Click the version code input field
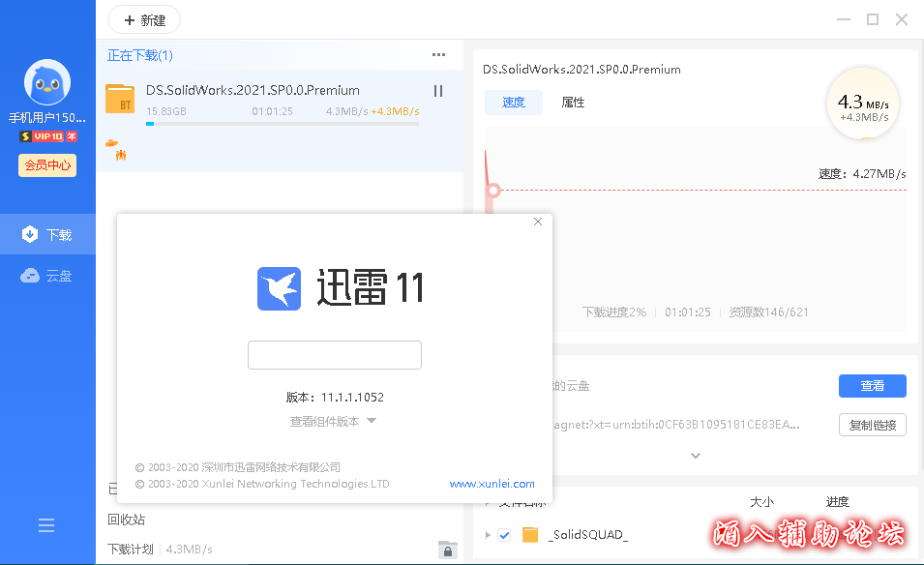 (x=334, y=355)
